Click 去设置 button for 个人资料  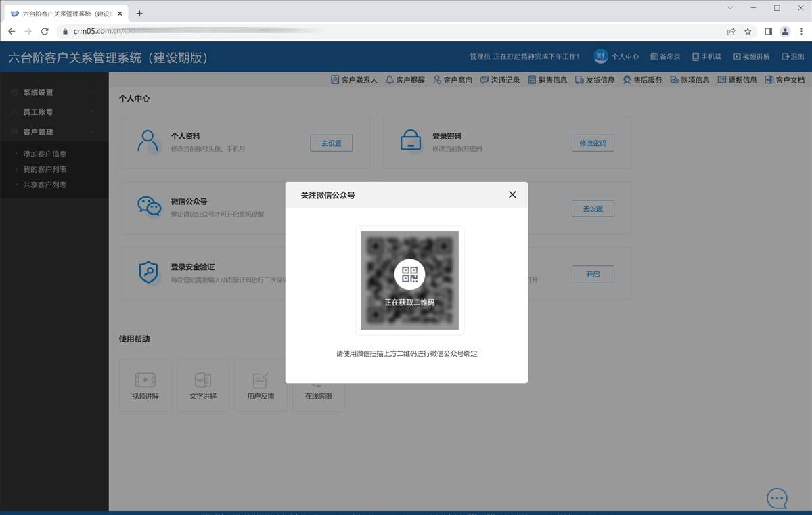(x=332, y=143)
